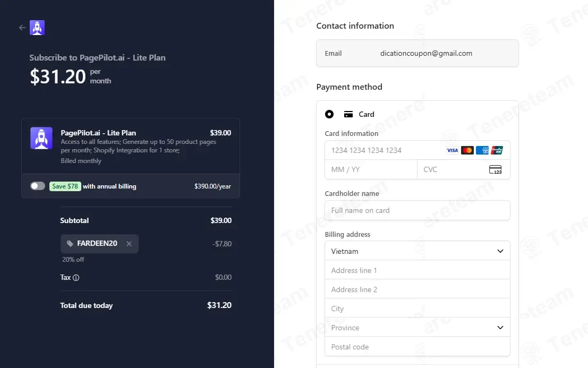The width and height of the screenshot is (588, 368).
Task: Click the Lite Plan product rocket thumbnail
Action: (x=41, y=138)
